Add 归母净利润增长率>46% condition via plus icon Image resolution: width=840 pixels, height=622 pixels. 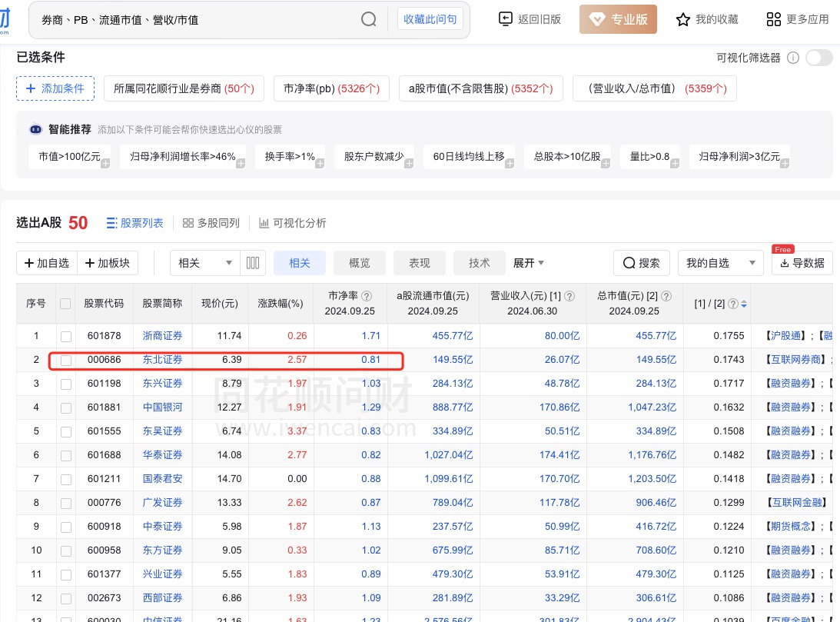241,164
